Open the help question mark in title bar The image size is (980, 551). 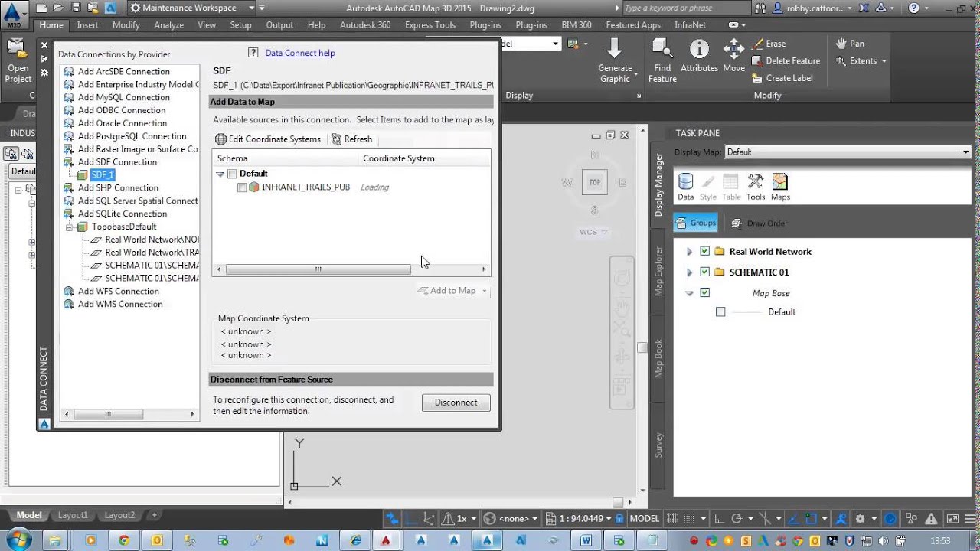(914, 8)
